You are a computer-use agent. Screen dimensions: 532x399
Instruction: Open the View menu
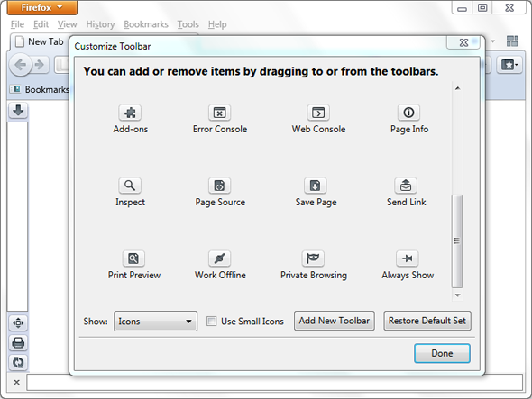pyautogui.click(x=67, y=24)
